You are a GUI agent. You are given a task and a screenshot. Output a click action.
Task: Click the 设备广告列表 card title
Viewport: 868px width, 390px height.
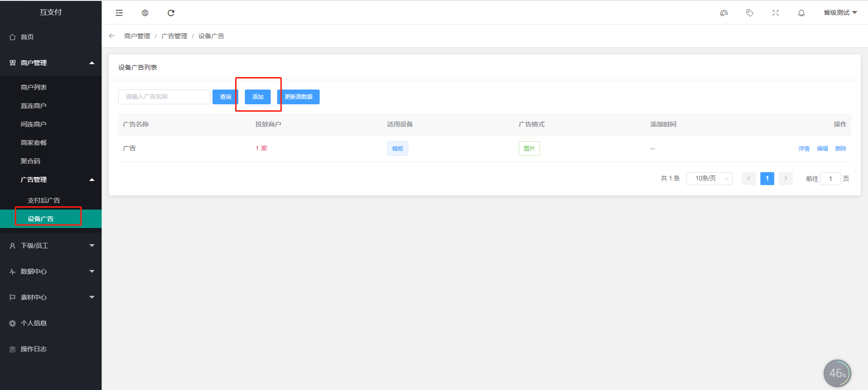click(x=138, y=67)
